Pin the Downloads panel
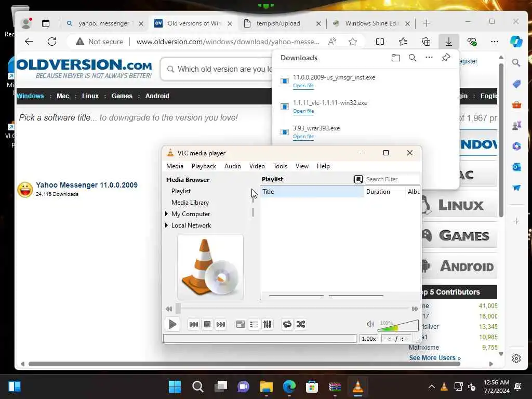The height and width of the screenshot is (399, 532). tap(446, 57)
